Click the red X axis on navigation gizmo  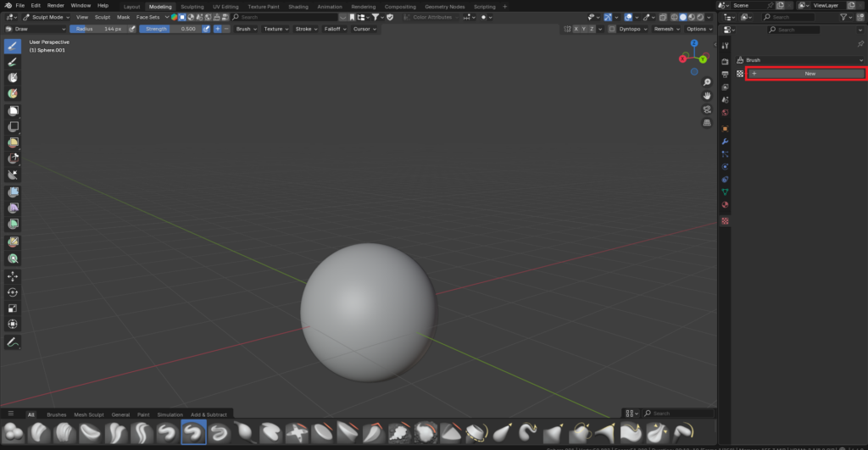(x=682, y=58)
